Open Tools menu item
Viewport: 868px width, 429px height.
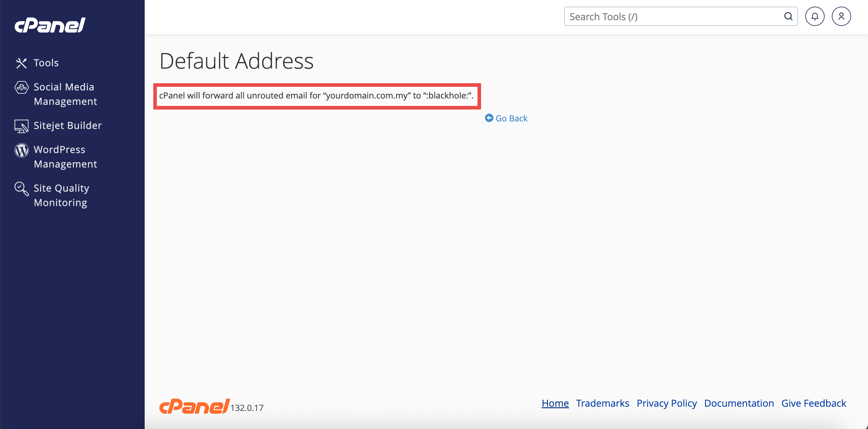(46, 63)
